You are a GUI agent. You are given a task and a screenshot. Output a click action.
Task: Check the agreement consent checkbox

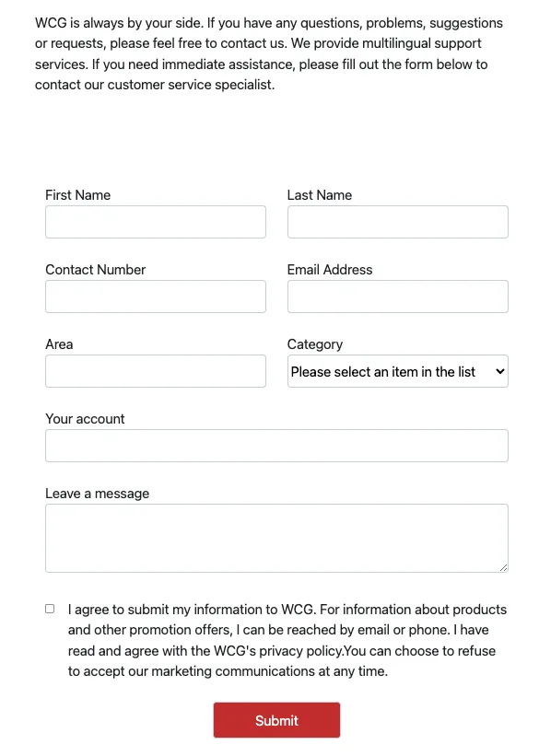click(50, 609)
